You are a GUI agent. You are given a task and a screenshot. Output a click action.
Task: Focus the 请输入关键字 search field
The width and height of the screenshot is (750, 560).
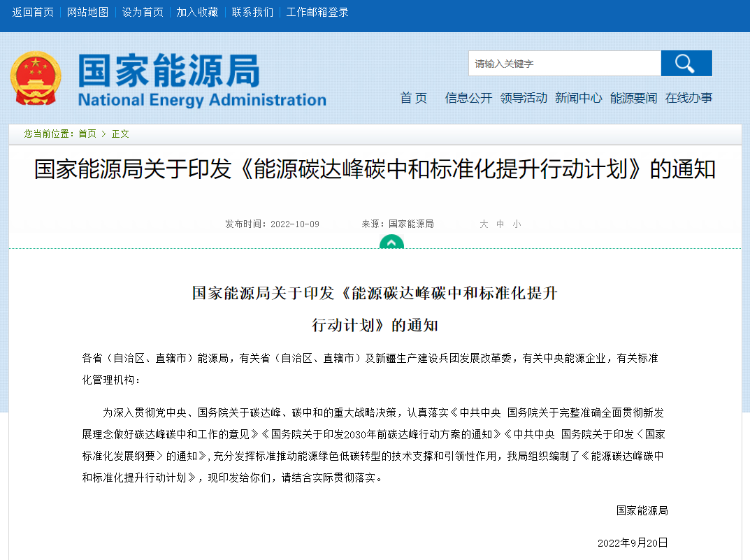click(565, 63)
